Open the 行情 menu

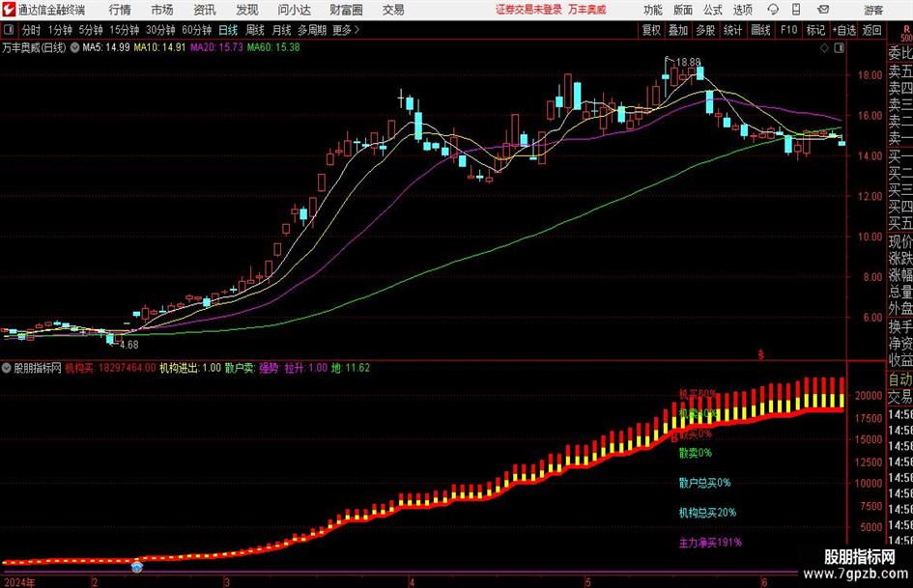point(120,10)
